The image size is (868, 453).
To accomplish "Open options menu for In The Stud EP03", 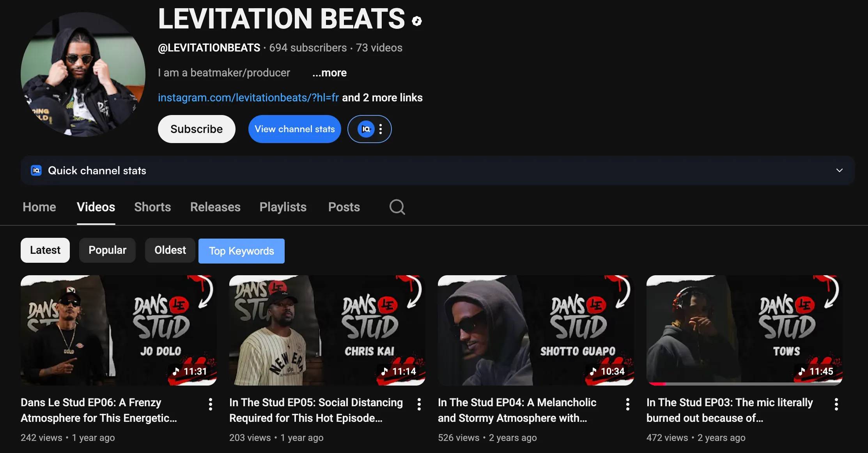I will (836, 404).
